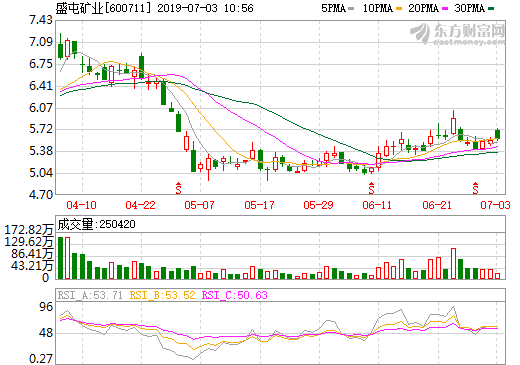The image size is (520, 365).
Task: Click the S signal marker near 07-03
Action: [475, 188]
